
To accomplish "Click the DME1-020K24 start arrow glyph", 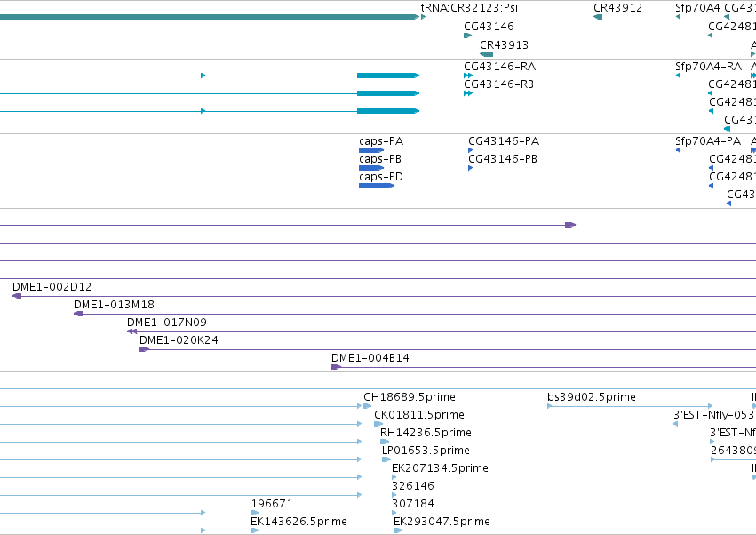I will [144, 349].
